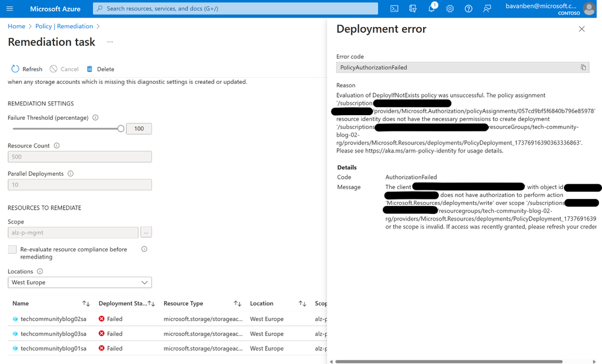This screenshot has width=602, height=364.
Task: Click Failed status text for techcommunityblog03sa
Action: (114, 334)
